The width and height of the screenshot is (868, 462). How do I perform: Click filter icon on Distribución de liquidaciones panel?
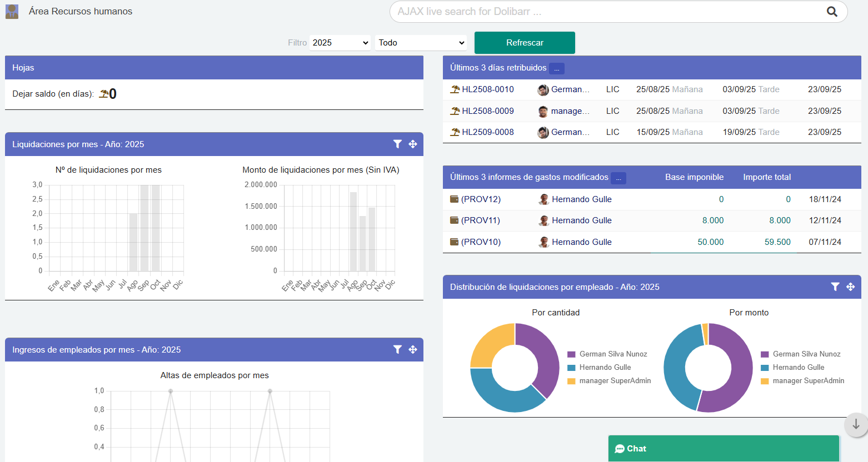(835, 287)
